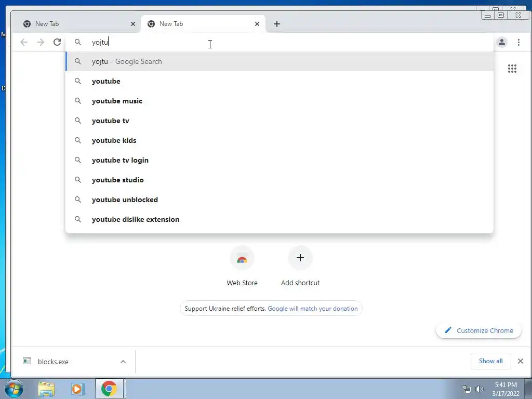Open the Google apps grid icon
This screenshot has height=399, width=532.
[512, 69]
